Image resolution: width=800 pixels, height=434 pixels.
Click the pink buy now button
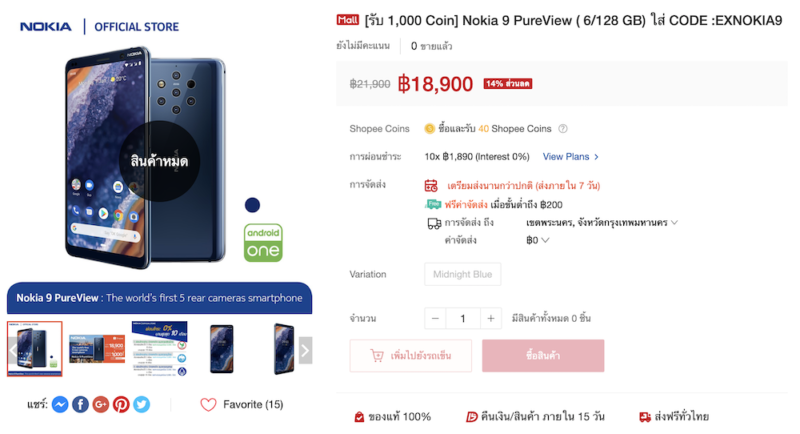click(543, 356)
